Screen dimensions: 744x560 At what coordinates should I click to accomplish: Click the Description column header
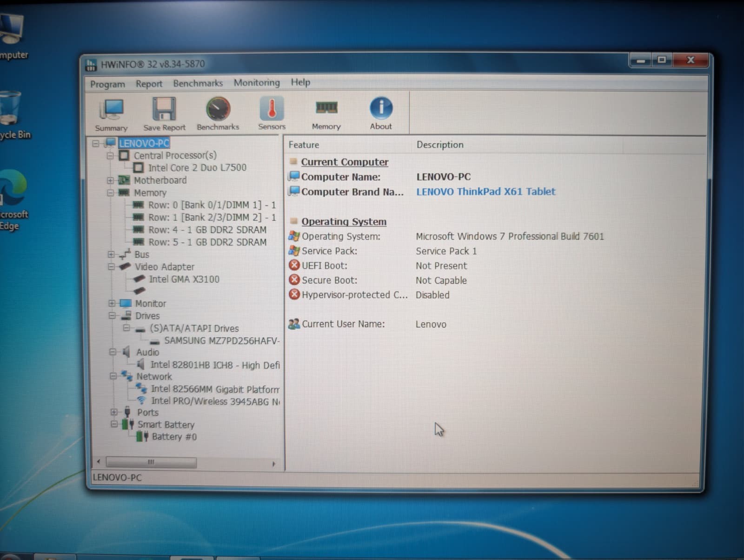coord(440,145)
